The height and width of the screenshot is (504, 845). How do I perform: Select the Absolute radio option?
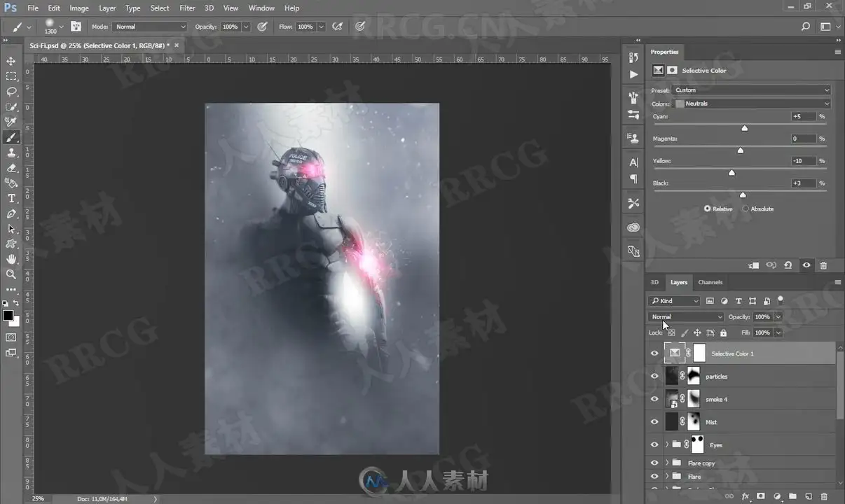point(758,209)
